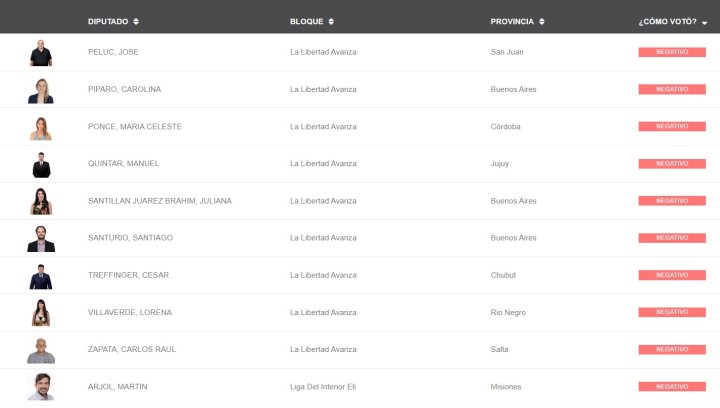Select the NEGATIVO badge for Peluc
This screenshot has width=720, height=408.
coord(672,52)
